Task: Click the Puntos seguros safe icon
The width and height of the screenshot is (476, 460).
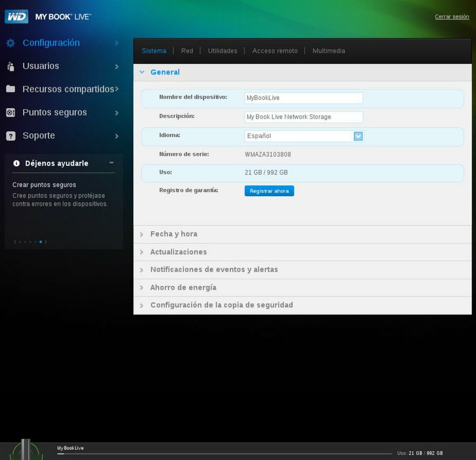Action: click(11, 112)
